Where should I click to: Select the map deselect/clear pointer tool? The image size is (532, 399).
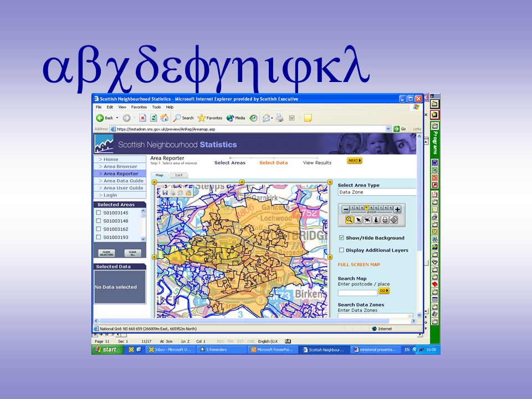(367, 220)
